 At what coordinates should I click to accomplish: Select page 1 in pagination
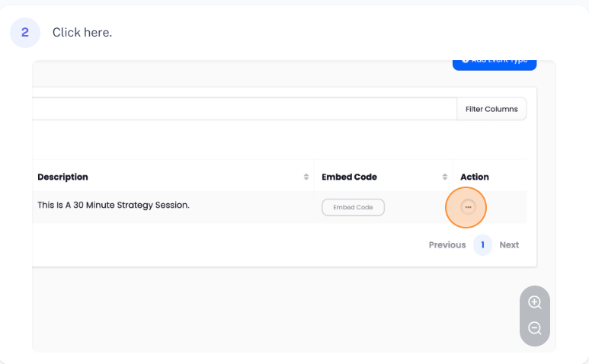482,244
